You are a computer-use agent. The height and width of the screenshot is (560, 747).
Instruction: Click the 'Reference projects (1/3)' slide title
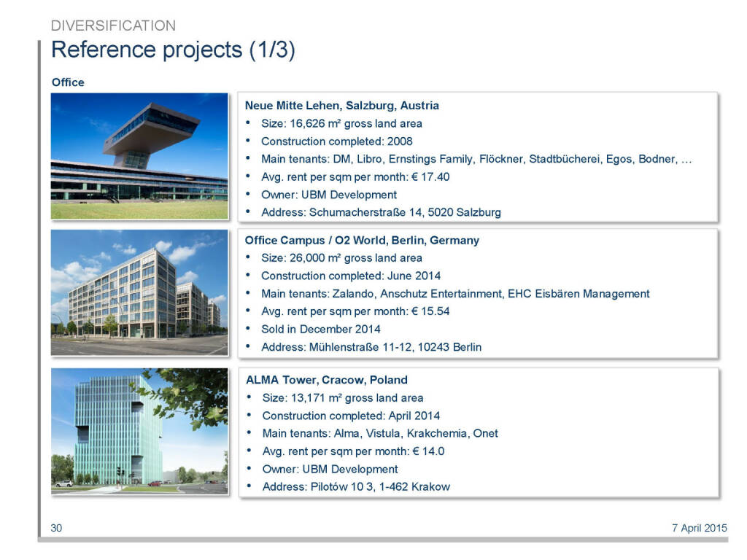tap(173, 50)
